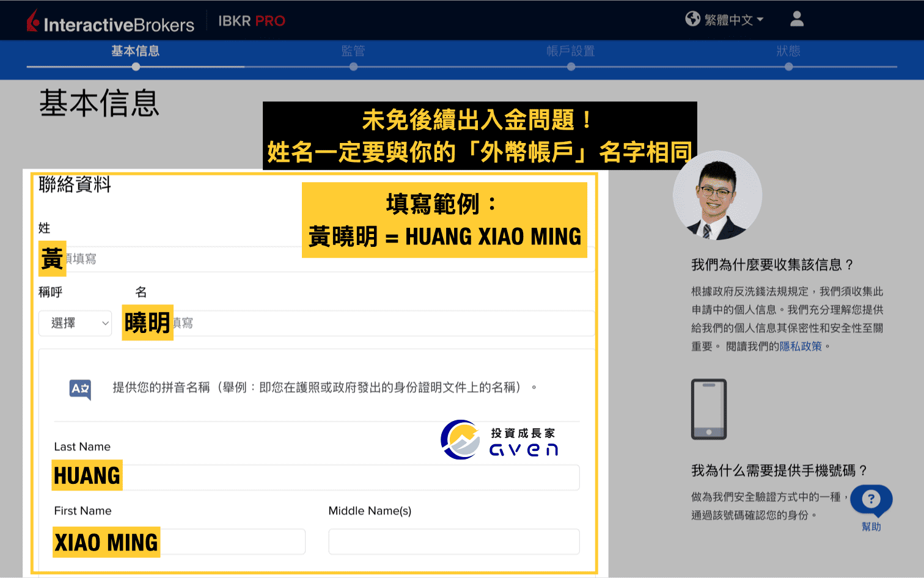Expand the 稱呼 選擇 dropdown
Image resolution: width=924 pixels, height=578 pixels.
75,323
